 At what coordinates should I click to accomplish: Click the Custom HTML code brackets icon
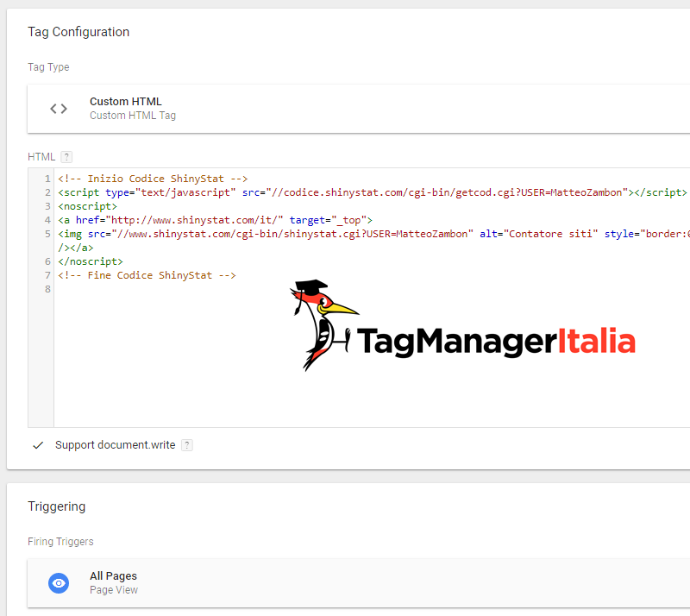59,109
